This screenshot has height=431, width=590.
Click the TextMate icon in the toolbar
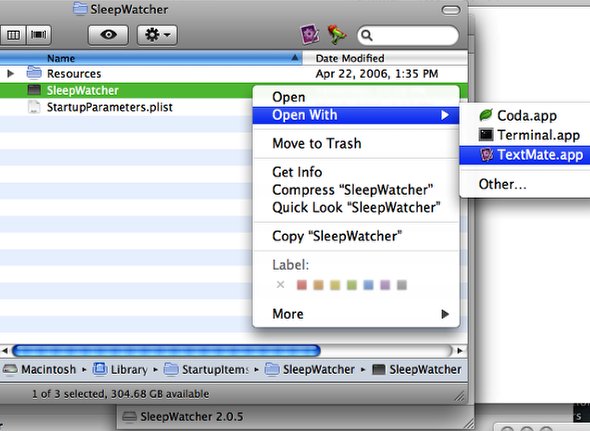(x=310, y=34)
